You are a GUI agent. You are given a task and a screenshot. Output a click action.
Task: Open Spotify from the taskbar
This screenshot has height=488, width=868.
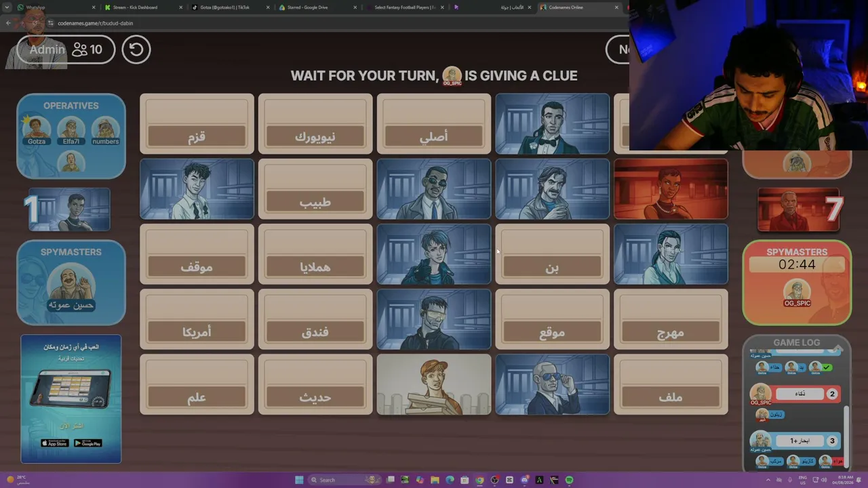tap(569, 480)
